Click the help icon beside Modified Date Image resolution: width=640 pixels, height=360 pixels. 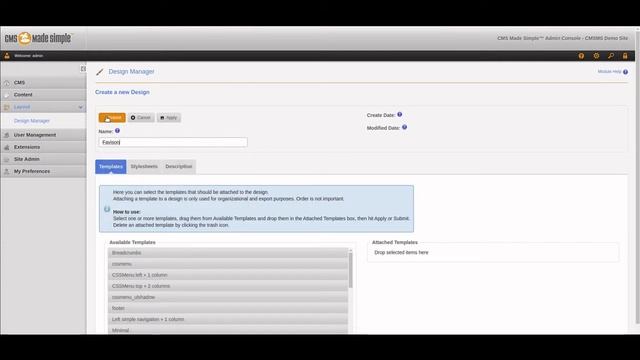click(404, 127)
